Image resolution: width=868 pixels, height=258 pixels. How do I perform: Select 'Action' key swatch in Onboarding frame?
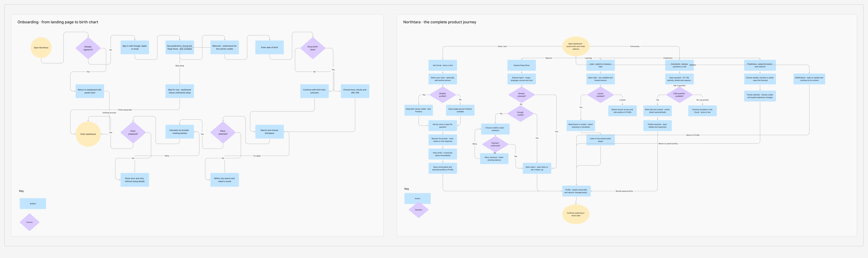pos(33,203)
